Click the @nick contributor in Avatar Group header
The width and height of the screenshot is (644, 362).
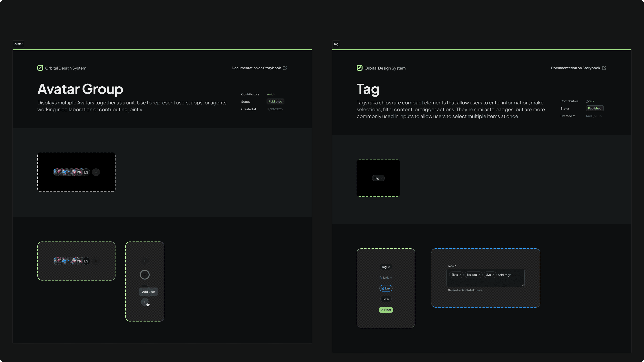click(270, 94)
